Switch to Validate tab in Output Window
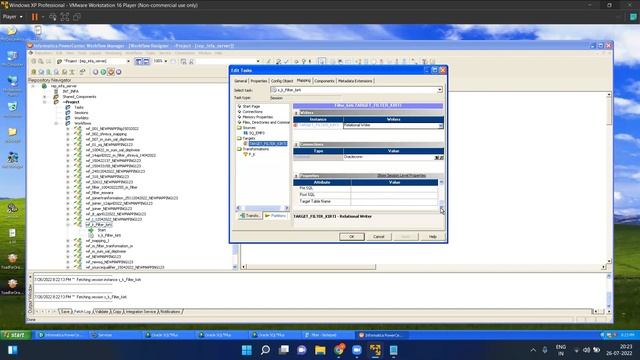The image size is (640, 360). [102, 311]
